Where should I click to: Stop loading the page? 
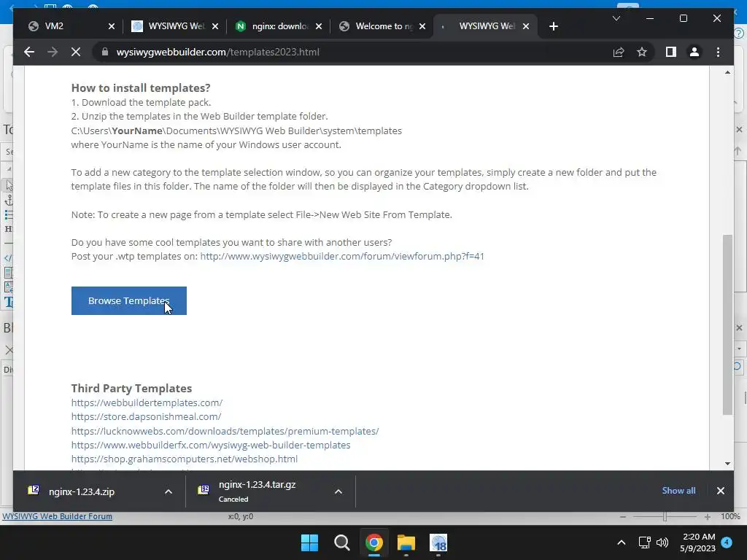(76, 52)
